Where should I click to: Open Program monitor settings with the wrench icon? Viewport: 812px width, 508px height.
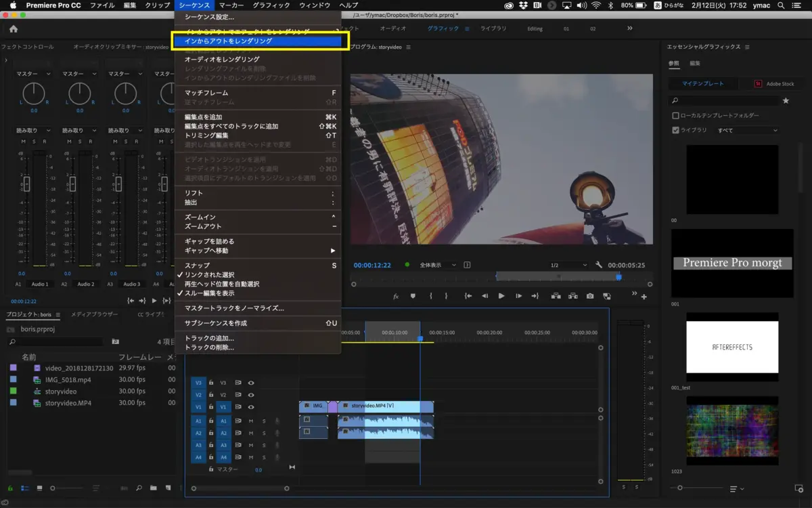(598, 265)
